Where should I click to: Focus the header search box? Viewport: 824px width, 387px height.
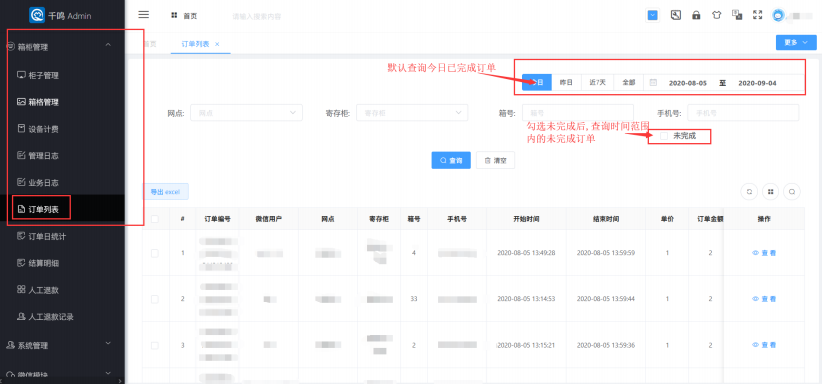pos(257,16)
